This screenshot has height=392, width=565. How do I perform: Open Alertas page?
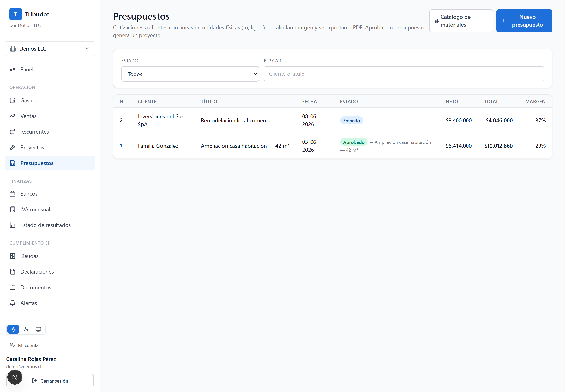[x=50, y=303]
